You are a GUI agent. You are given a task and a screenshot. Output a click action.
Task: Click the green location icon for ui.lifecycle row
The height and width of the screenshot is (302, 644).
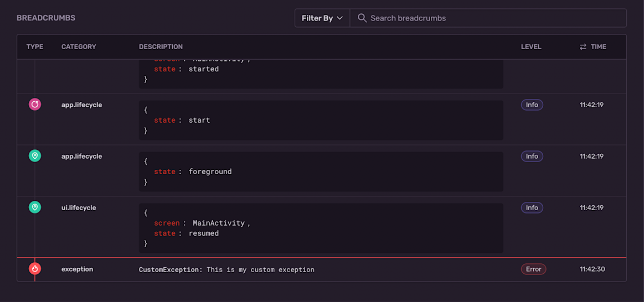pos(35,207)
